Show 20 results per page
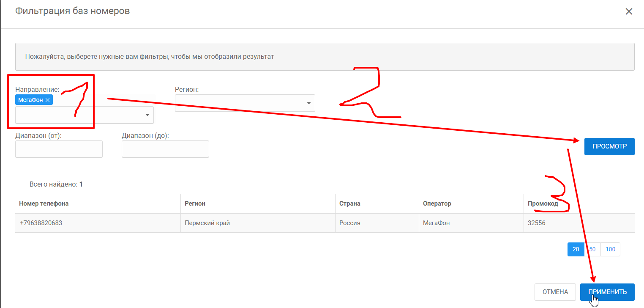 coord(576,249)
